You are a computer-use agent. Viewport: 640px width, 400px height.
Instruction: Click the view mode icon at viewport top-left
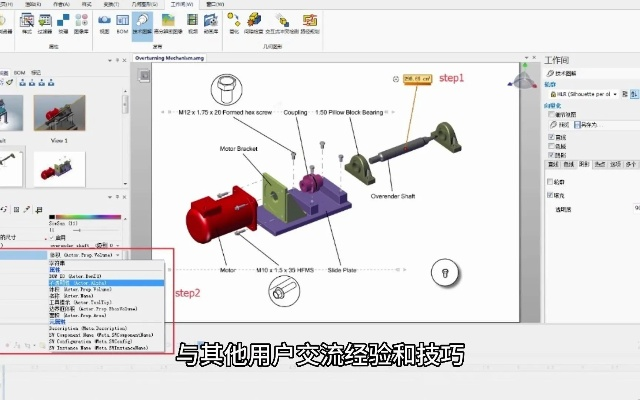click(x=144, y=76)
